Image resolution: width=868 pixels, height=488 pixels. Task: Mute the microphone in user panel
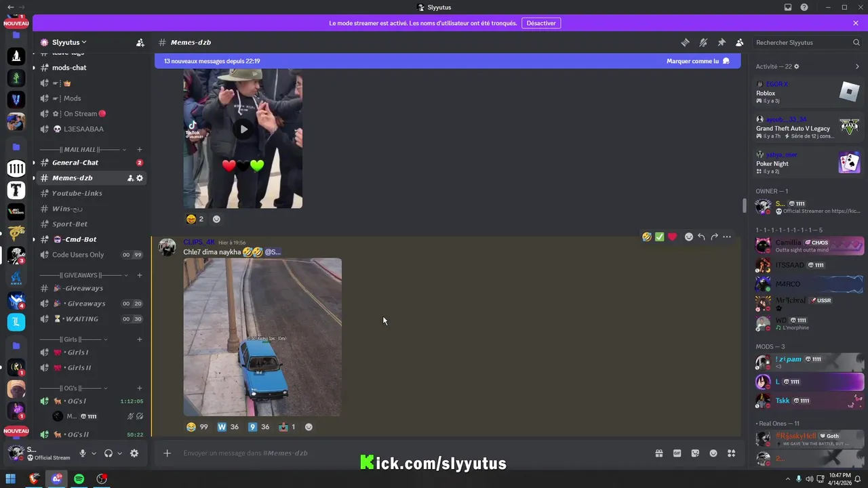pyautogui.click(x=83, y=453)
